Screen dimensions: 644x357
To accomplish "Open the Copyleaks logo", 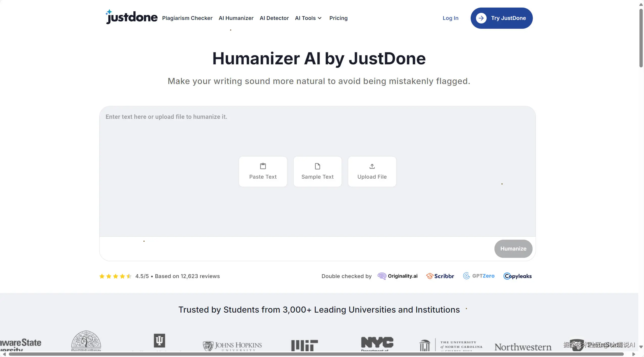I will pos(517,276).
